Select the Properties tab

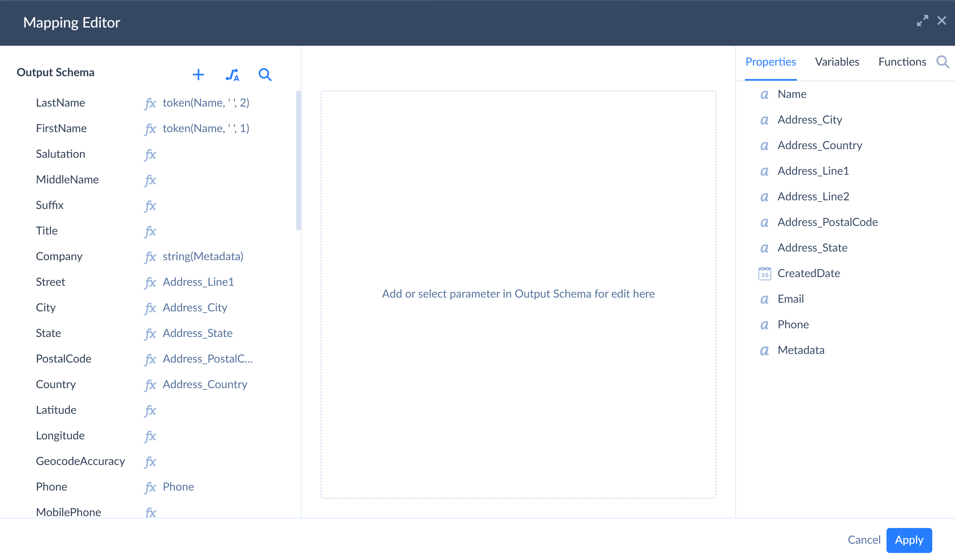(771, 62)
